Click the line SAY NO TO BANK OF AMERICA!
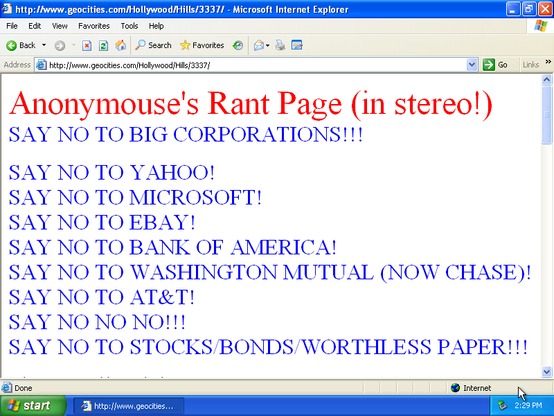 coord(172,247)
